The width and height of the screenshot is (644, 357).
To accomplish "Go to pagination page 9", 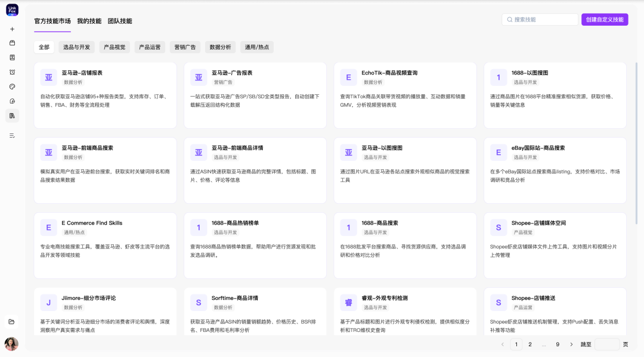I will [558, 344].
